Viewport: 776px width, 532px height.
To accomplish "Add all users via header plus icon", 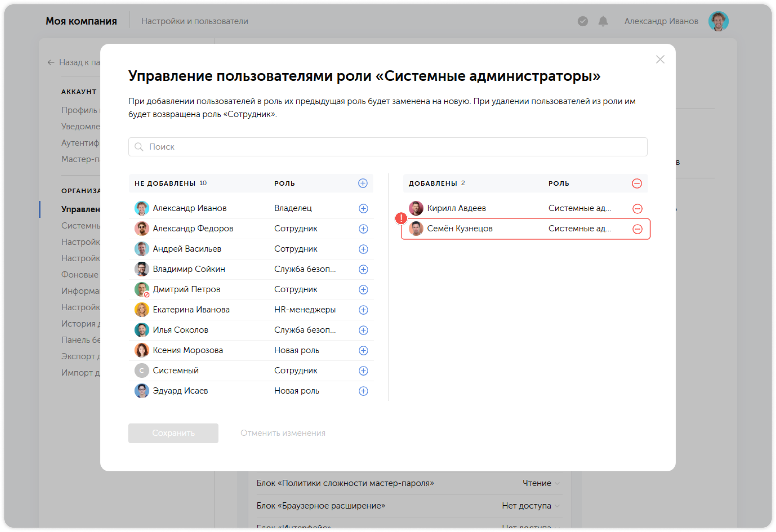I will coord(362,183).
